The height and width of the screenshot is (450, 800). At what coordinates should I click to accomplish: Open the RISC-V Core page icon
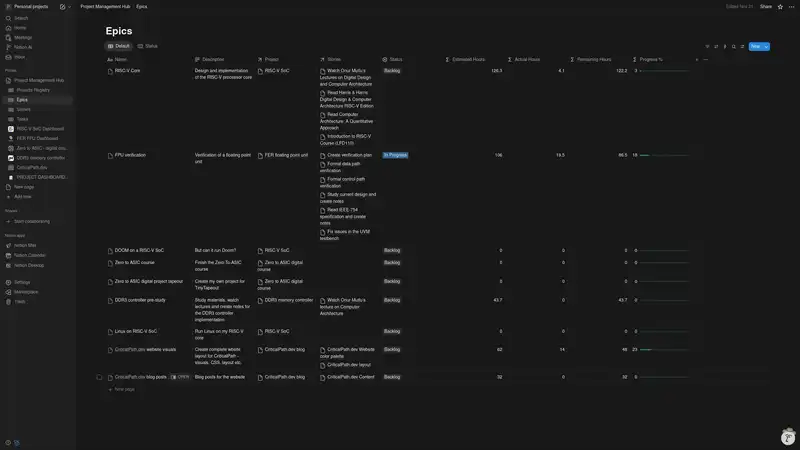click(x=110, y=71)
